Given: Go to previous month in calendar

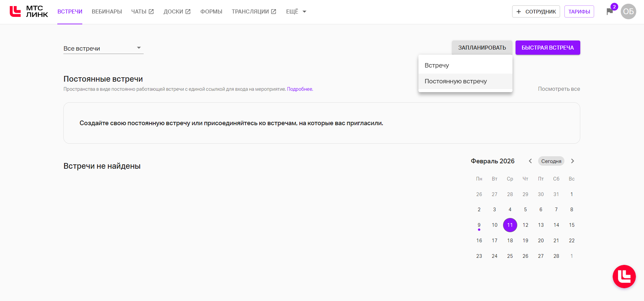Looking at the screenshot, I should [530, 161].
